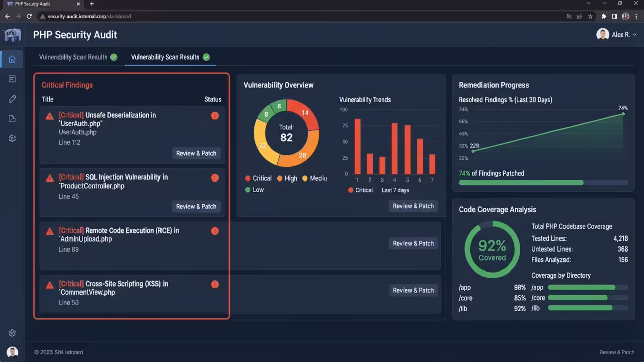Screen dimensions: 644x362
Task: Click the red donut segment labeled 14
Action: [304, 113]
